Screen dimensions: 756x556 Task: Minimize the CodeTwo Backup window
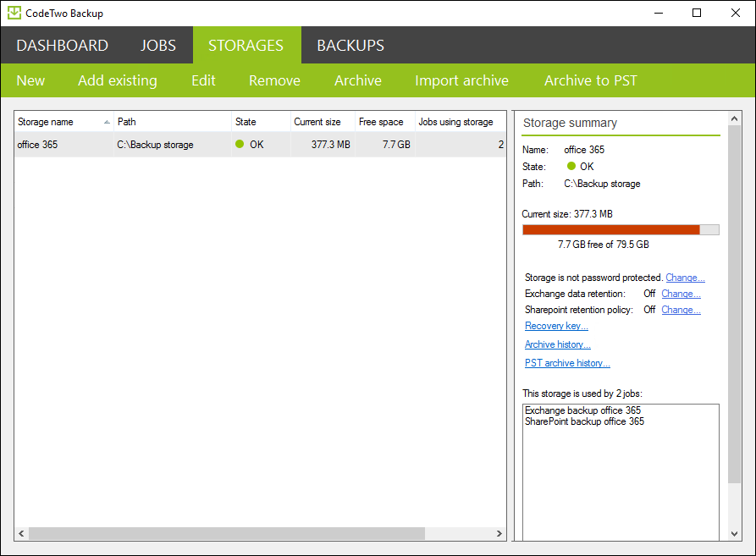(x=659, y=13)
